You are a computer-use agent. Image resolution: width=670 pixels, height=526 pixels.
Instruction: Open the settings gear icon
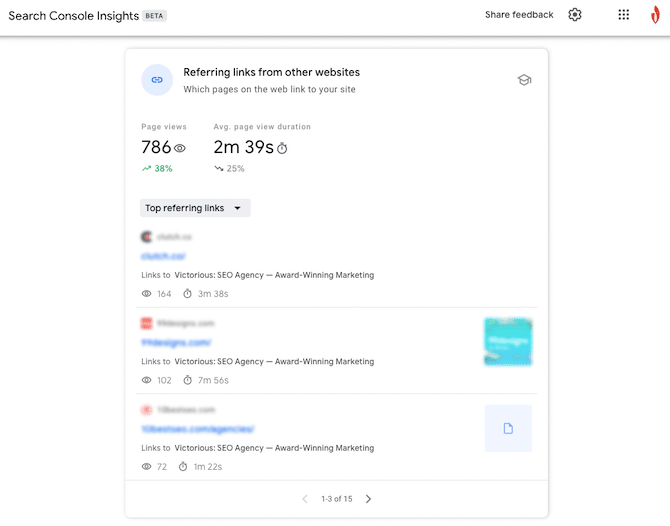pyautogui.click(x=575, y=15)
